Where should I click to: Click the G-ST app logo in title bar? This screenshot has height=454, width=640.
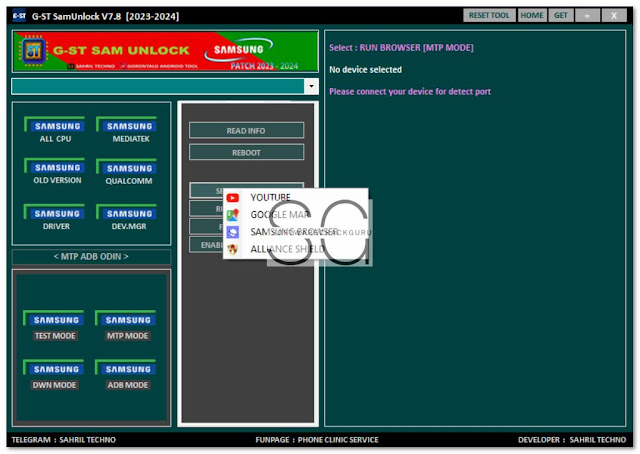[19, 16]
